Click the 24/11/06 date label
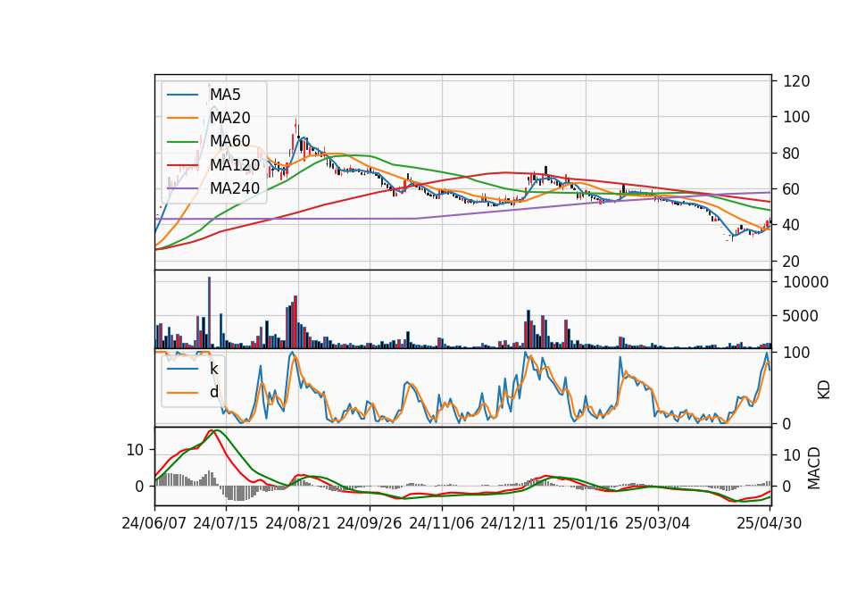 pos(441,523)
